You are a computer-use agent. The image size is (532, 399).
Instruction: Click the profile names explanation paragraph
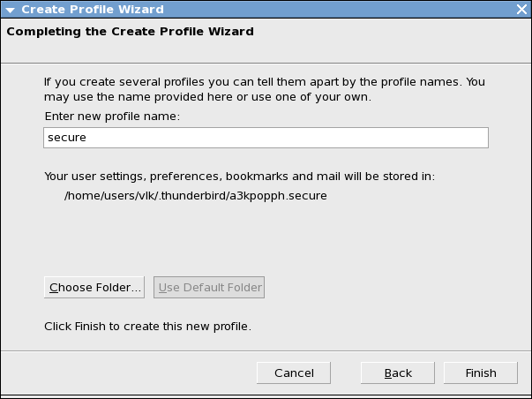point(265,89)
